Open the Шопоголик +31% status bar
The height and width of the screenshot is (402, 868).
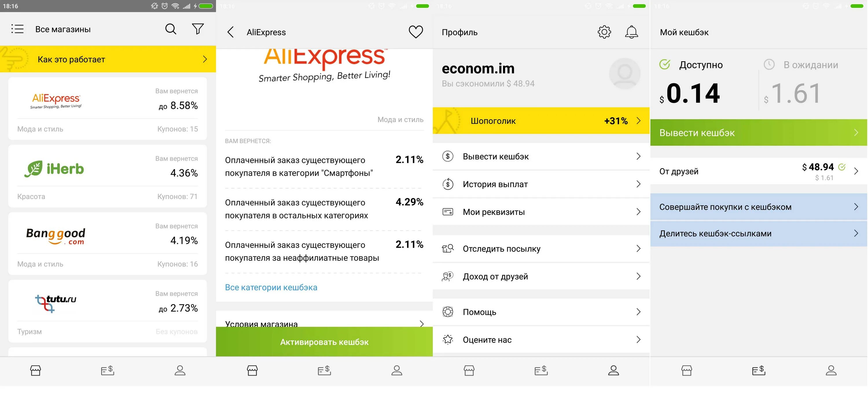coord(541,121)
